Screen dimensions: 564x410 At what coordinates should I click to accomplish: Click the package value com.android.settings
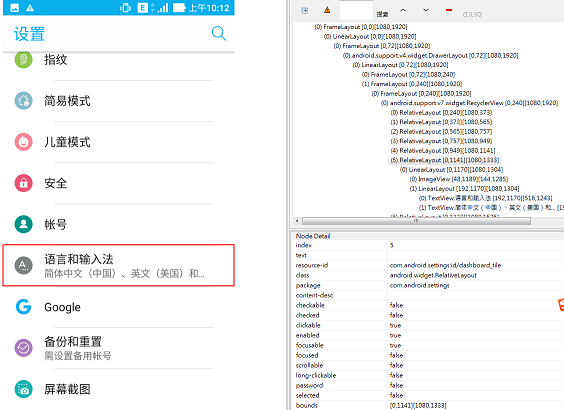[x=420, y=285]
